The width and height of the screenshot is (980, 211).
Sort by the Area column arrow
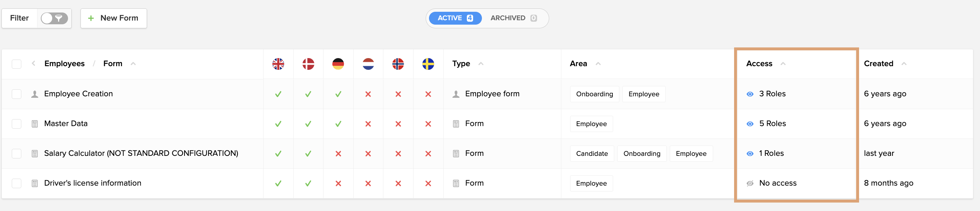pos(598,64)
